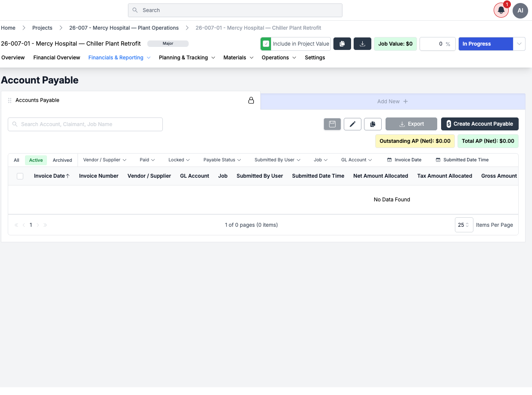532x395 pixels.
Task: Click the Tax Amount Allocated column header
Action: [445, 176]
